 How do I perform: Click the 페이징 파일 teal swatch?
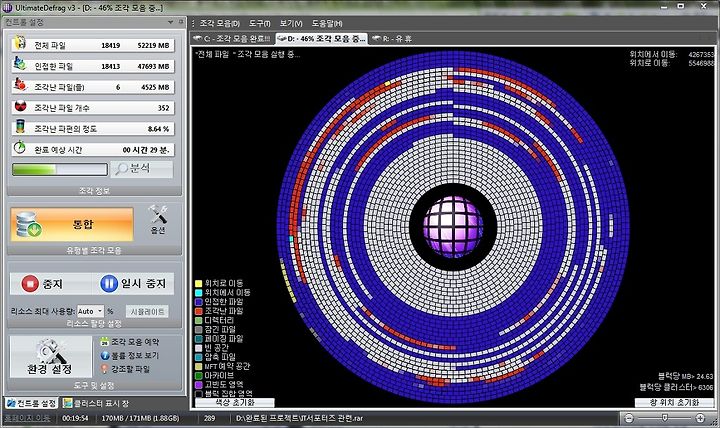199,338
